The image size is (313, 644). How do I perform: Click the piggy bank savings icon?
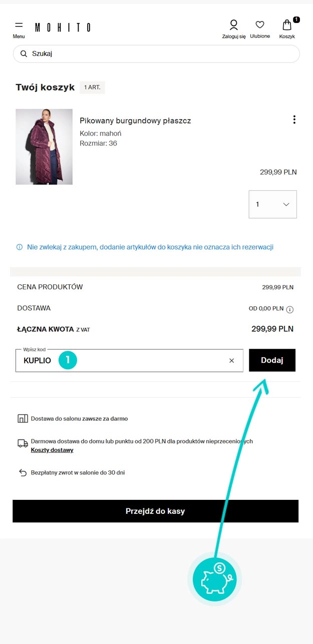[214, 578]
